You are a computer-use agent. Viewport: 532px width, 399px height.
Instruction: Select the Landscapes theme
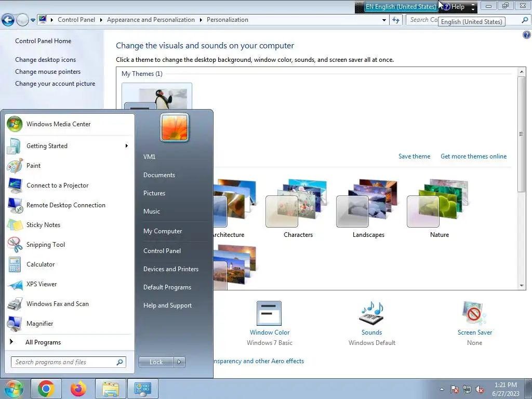[368, 208]
